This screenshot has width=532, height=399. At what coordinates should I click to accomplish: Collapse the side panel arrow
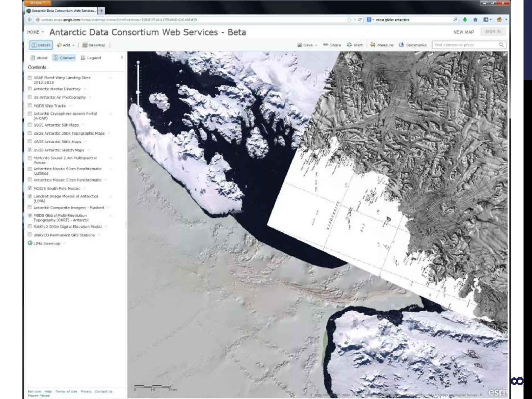point(122,57)
